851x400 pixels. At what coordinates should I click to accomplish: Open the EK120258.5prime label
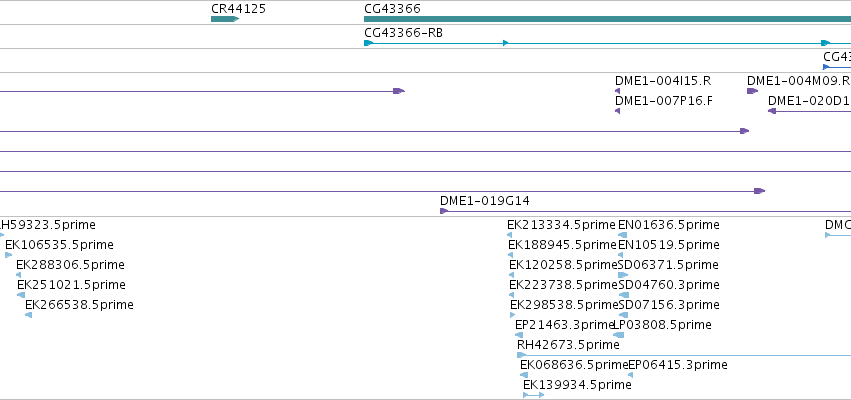(563, 265)
